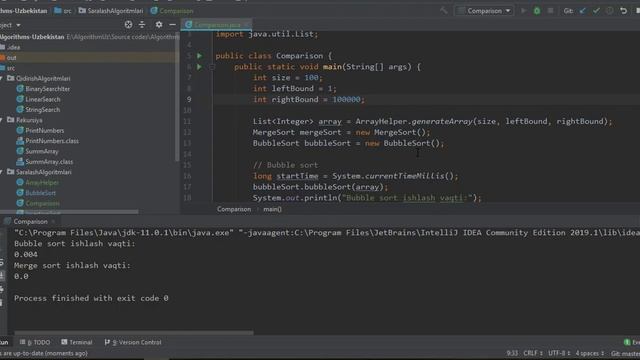Click the UTF-8 encoding in status bar
640x360 pixels.
point(559,353)
